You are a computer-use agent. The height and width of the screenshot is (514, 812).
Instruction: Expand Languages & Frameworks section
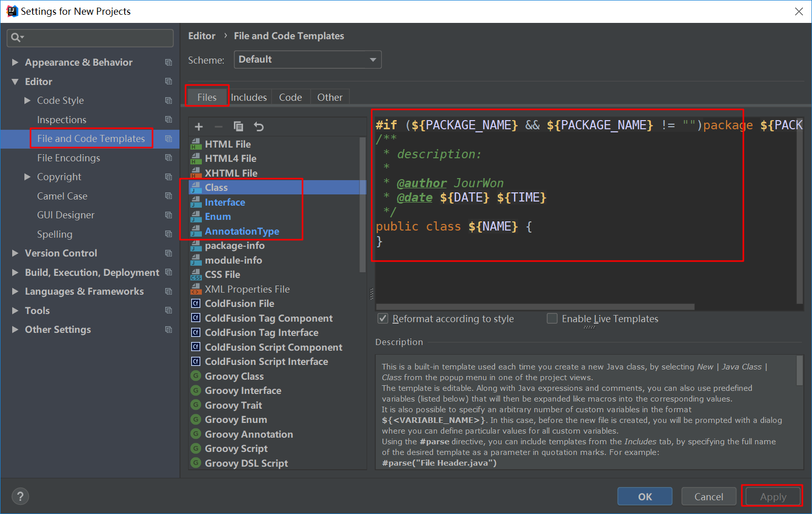[x=15, y=291]
